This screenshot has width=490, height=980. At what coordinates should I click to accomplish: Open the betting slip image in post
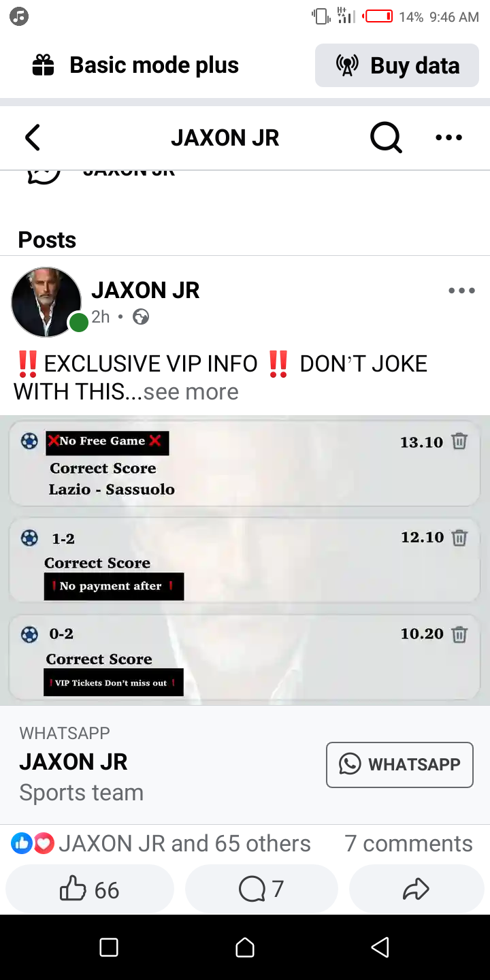pos(245,560)
